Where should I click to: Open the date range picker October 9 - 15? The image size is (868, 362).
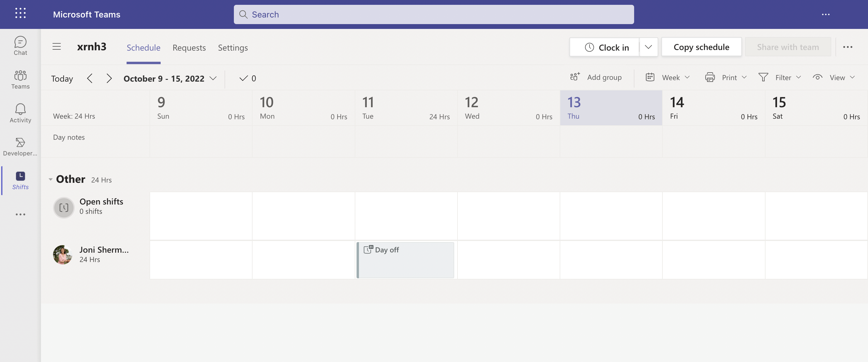click(x=170, y=79)
